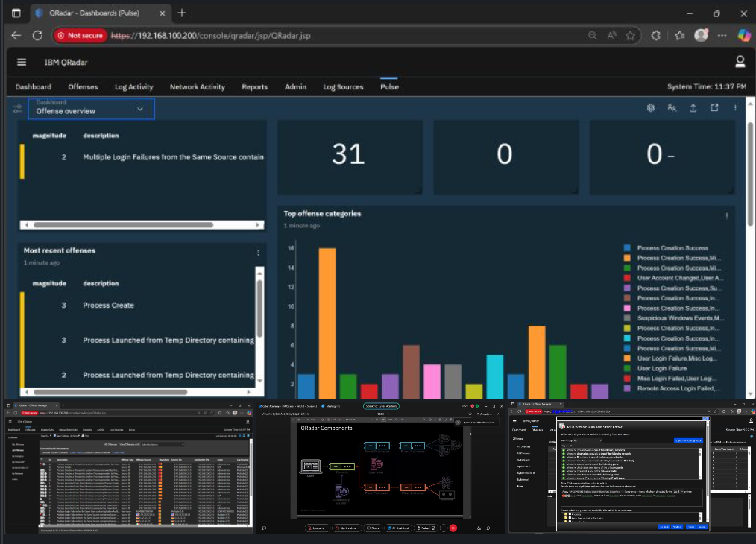756x544 pixels.
Task: Open the QRadar hamburger navigation menu
Action: (x=21, y=62)
